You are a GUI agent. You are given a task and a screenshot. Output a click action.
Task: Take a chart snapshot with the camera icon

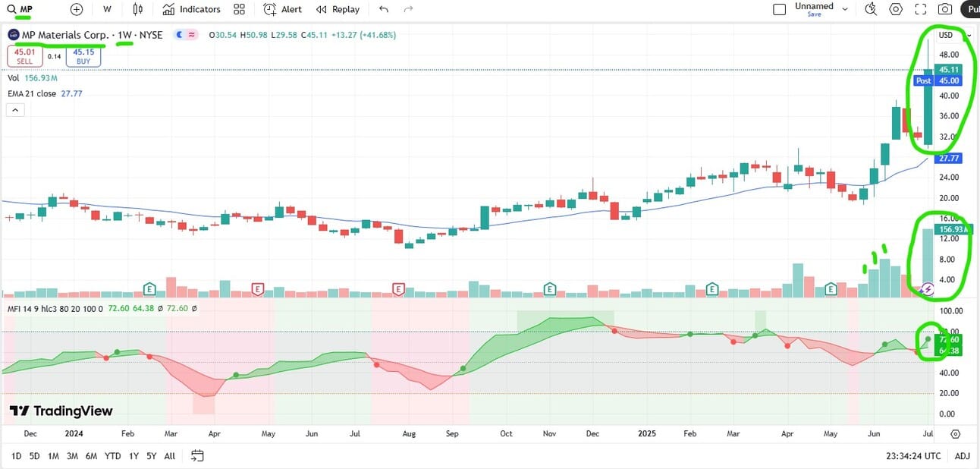coord(945,9)
